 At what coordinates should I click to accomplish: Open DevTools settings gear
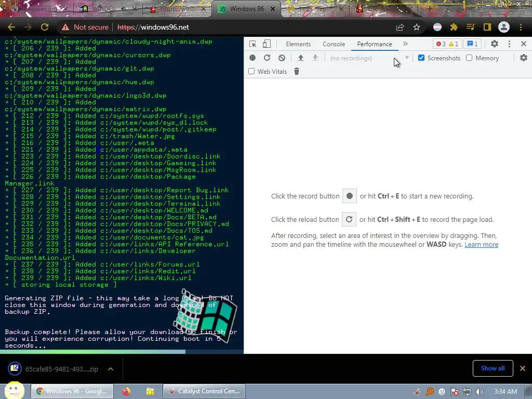click(495, 44)
